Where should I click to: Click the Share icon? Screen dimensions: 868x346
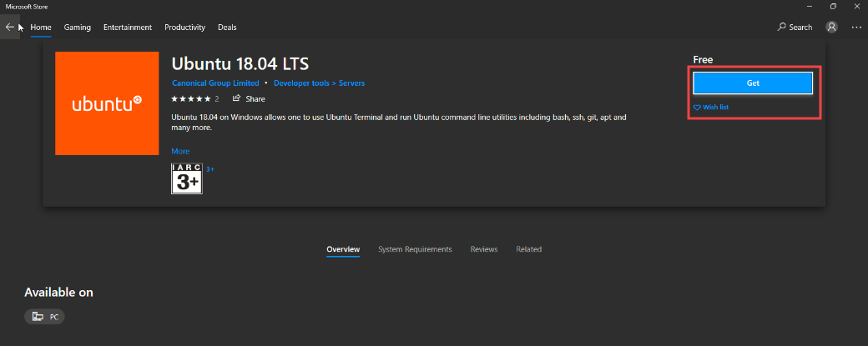point(237,99)
